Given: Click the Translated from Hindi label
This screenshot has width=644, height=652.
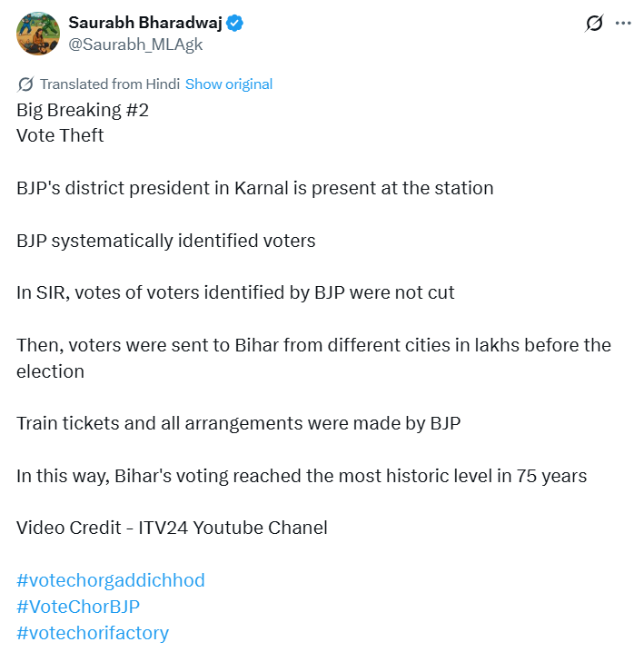Looking at the screenshot, I should tap(109, 84).
